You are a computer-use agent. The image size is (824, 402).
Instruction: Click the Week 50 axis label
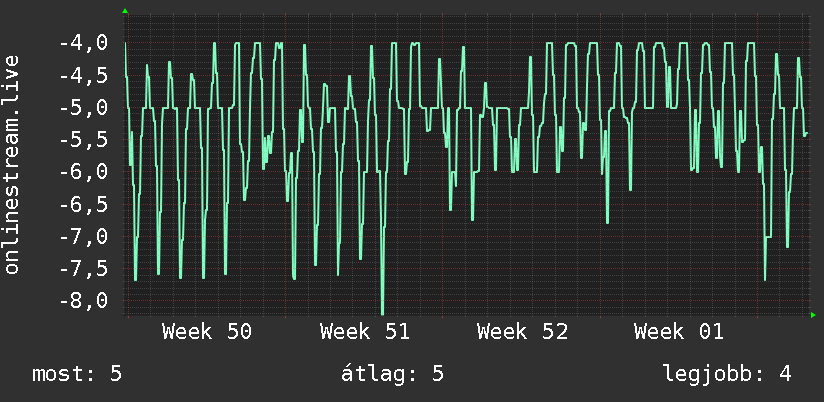point(207,332)
